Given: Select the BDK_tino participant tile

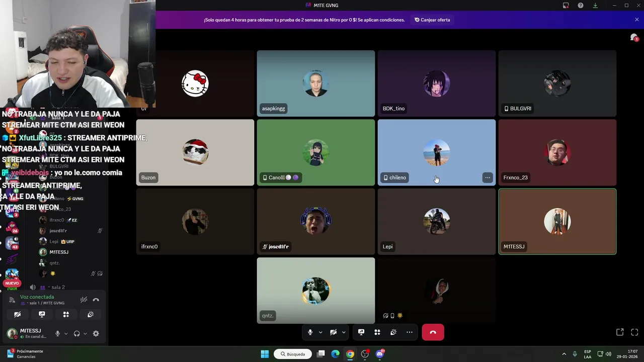Looking at the screenshot, I should (437, 83).
